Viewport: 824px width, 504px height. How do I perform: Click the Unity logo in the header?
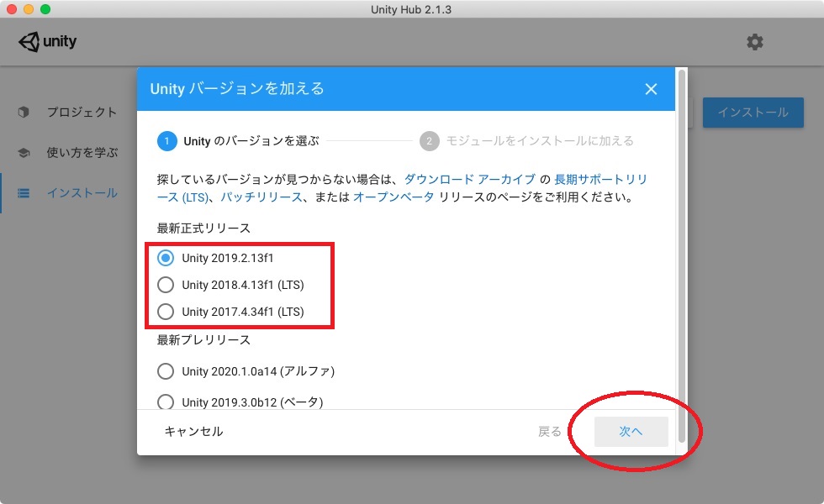[47, 41]
